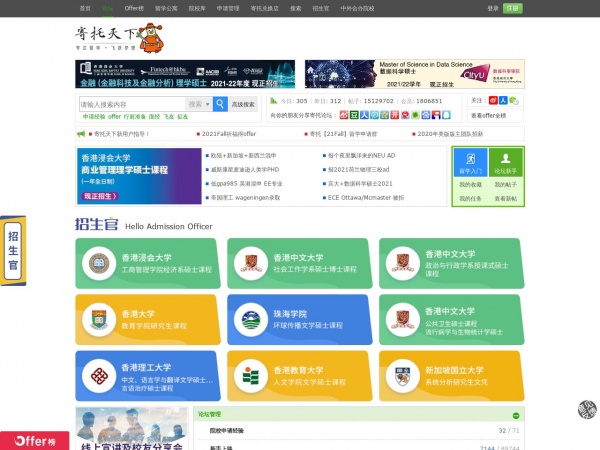Open 寄托天下新用户指导 announcement
The height and width of the screenshot is (450, 600).
(x=121, y=134)
